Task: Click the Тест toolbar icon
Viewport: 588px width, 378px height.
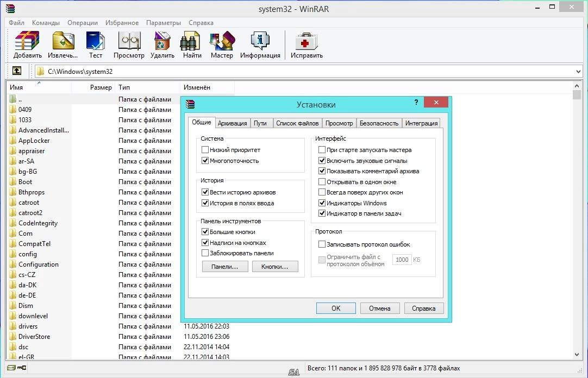Action: [95, 41]
